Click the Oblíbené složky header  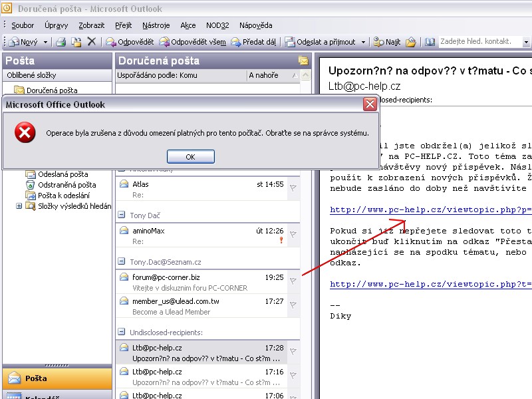(x=57, y=75)
